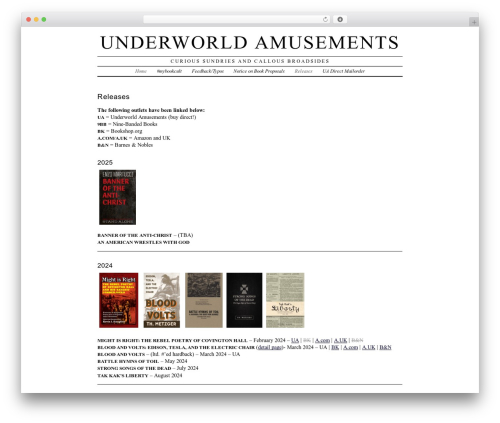This screenshot has height=423, width=500.
Task: Go to Feedback/Typos page
Action: pos(208,71)
